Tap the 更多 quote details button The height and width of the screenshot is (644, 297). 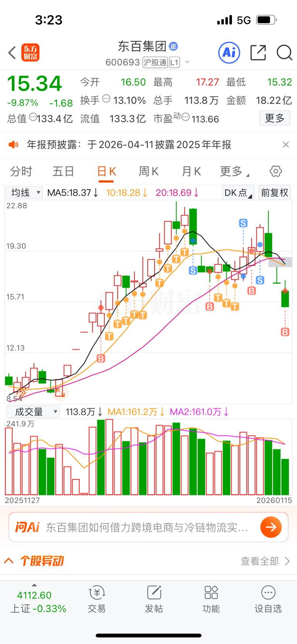click(x=275, y=118)
